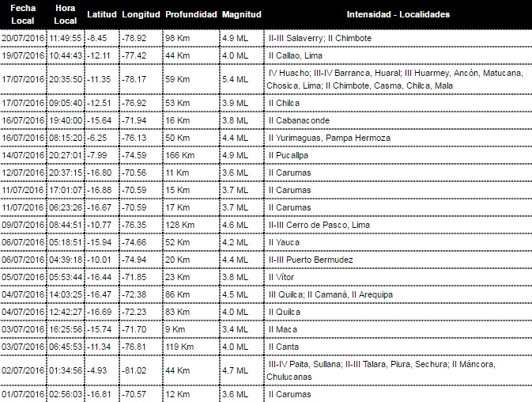
Task: Click the 01:34:56 time cell
Action: coord(66,369)
